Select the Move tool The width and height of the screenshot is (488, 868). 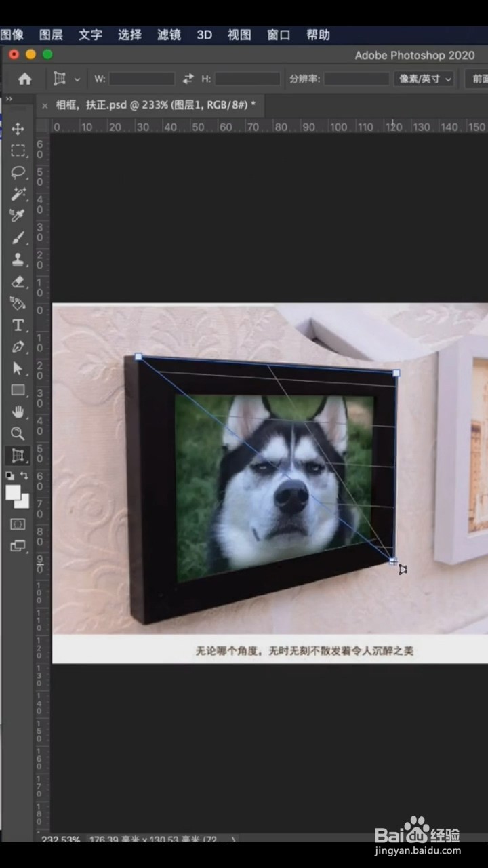[x=18, y=129]
